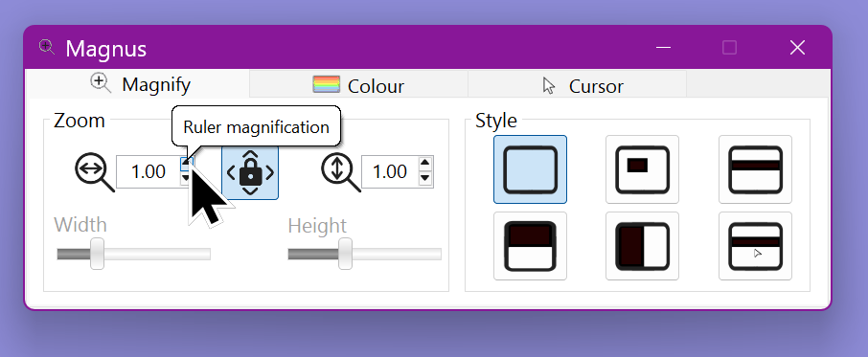Minimize the Magnus window
The width and height of the screenshot is (868, 357).
click(x=663, y=48)
